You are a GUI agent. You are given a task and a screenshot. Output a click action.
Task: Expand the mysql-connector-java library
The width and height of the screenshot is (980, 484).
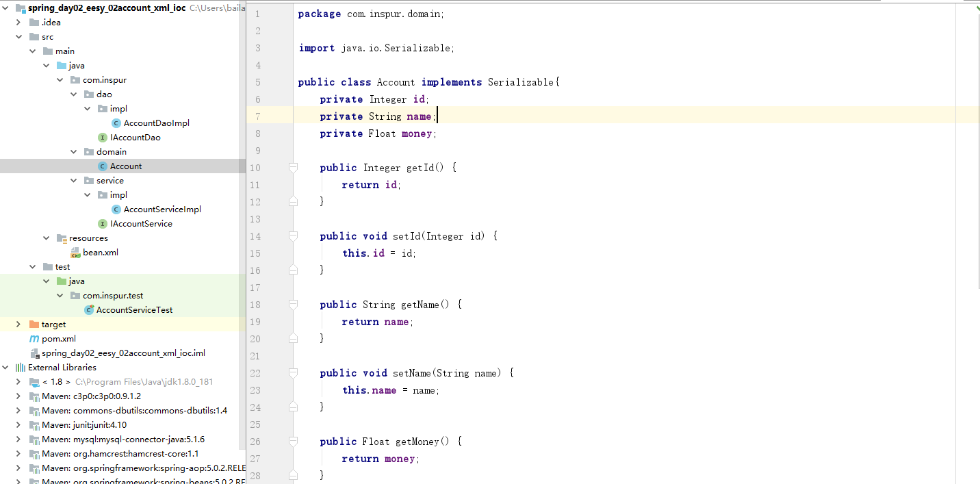(18, 440)
